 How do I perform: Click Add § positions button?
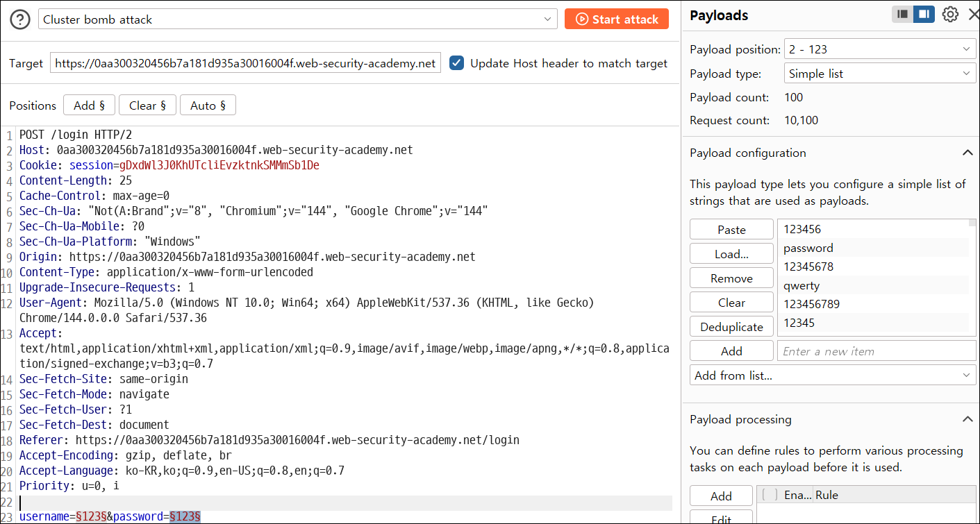point(89,105)
